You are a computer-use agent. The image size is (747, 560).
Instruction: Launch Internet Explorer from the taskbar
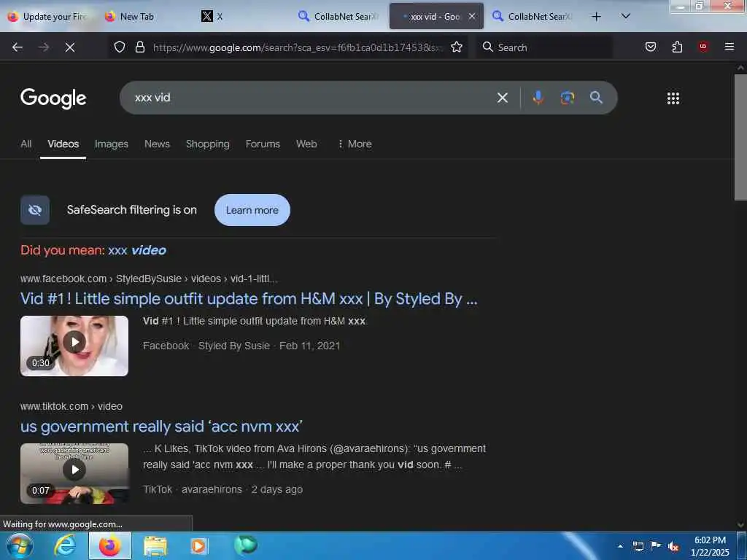(x=65, y=545)
